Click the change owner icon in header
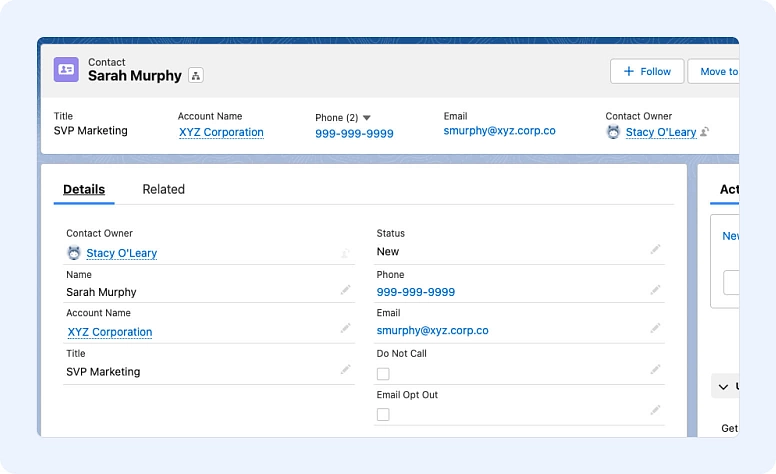 (705, 132)
